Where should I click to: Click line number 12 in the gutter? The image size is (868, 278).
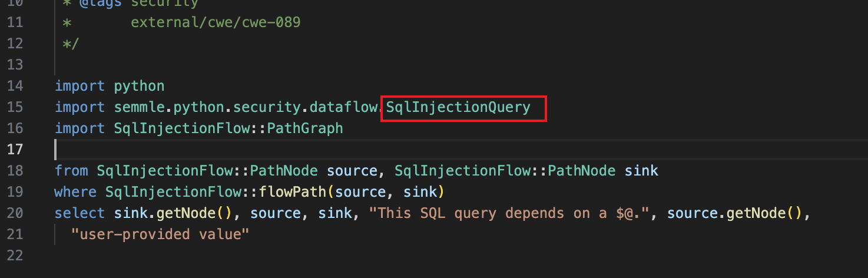click(x=16, y=43)
